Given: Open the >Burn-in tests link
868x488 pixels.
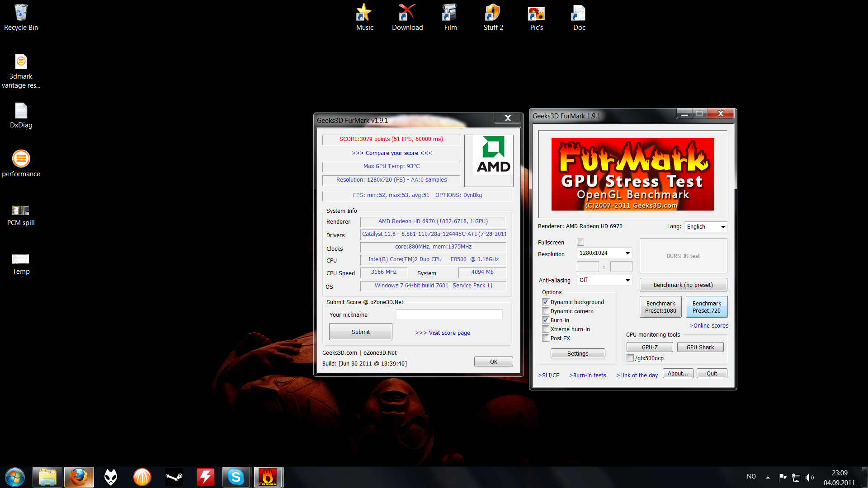Looking at the screenshot, I should [587, 375].
